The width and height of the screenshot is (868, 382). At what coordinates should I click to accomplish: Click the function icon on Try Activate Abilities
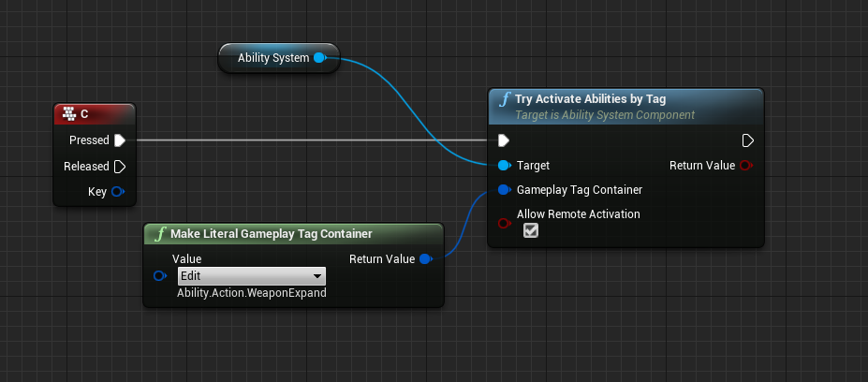505,99
